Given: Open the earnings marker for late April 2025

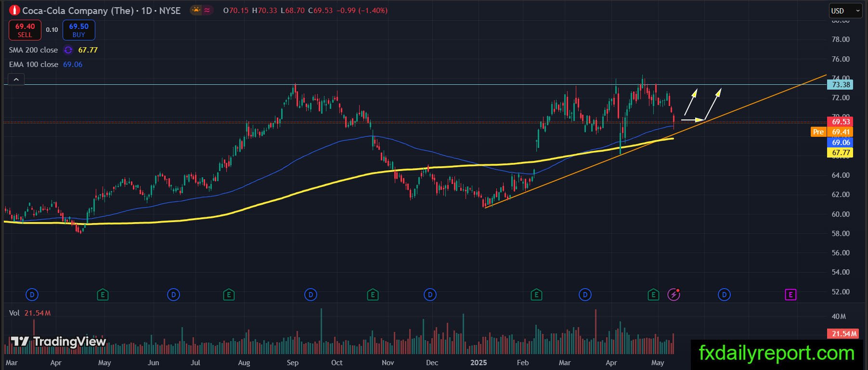Looking at the screenshot, I should coord(653,294).
